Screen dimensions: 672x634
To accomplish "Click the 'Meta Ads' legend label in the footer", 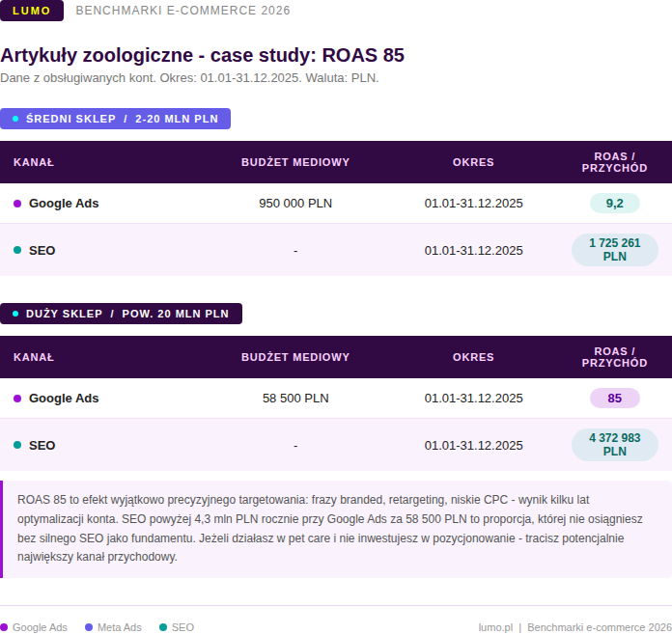I will click(x=120, y=627).
